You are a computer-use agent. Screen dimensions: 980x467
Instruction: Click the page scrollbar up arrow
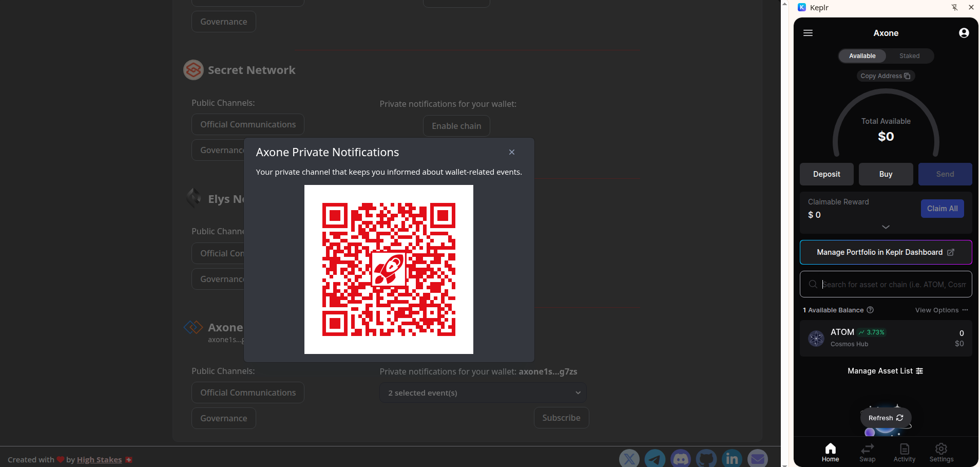coord(784,3)
